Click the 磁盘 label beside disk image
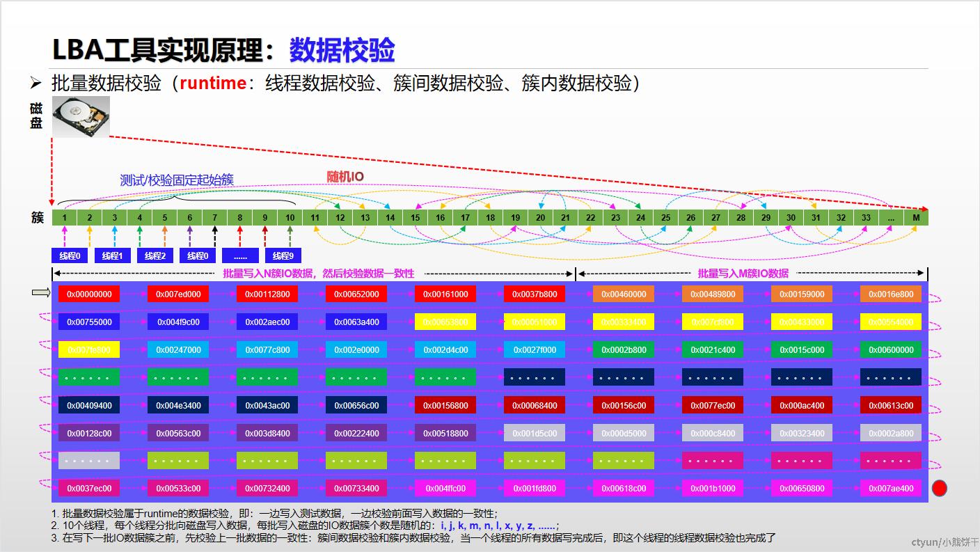The height and width of the screenshot is (552, 980). tap(36, 116)
